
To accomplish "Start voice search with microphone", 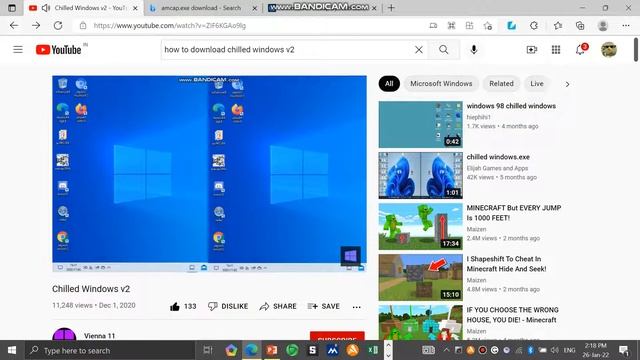I will coord(473,50).
